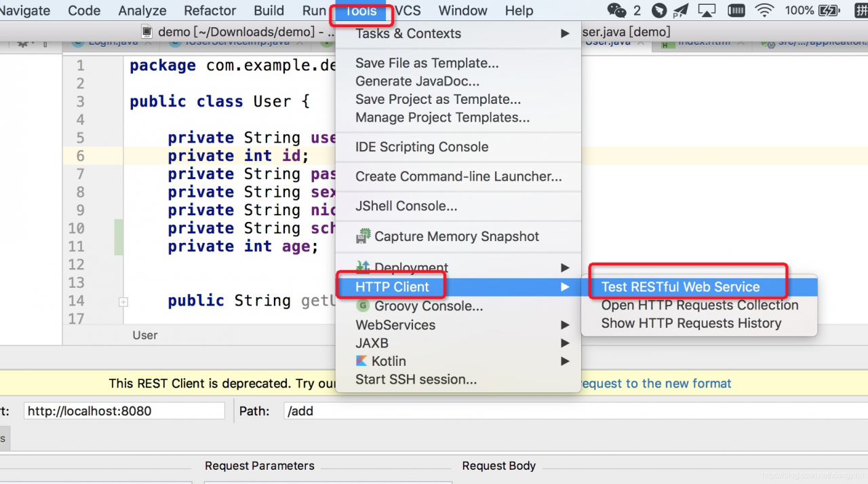Click convert request to the new format link
The height and width of the screenshot is (484, 868).
[656, 384]
